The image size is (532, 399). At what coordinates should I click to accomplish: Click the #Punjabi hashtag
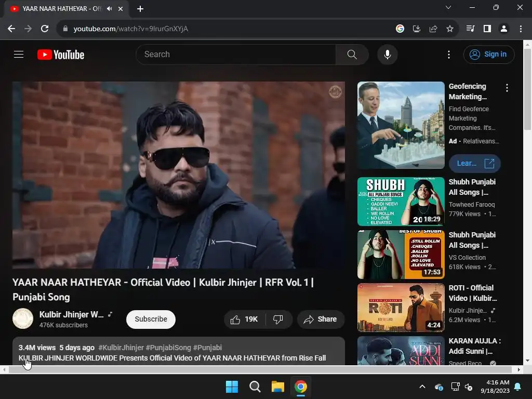pyautogui.click(x=207, y=348)
